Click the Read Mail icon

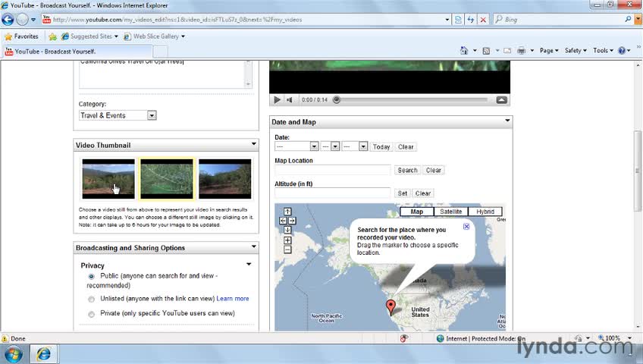pos(507,50)
